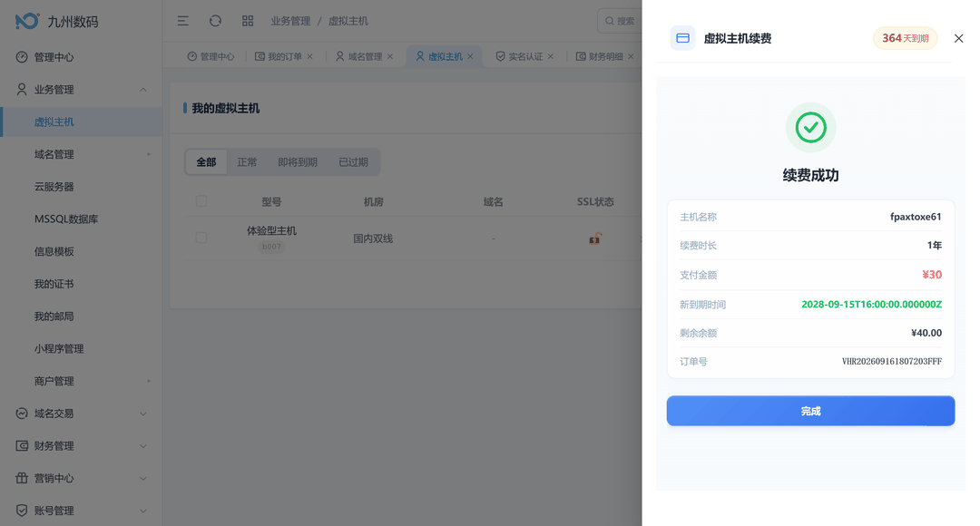Click 业务管理 breadcrumb link
The width and height of the screenshot is (980, 526).
290,21
